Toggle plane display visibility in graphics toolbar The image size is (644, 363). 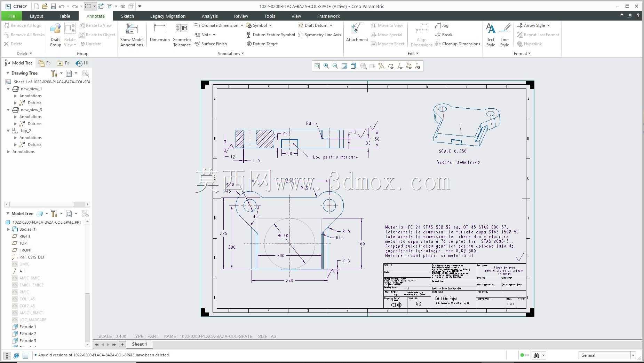[391, 66]
